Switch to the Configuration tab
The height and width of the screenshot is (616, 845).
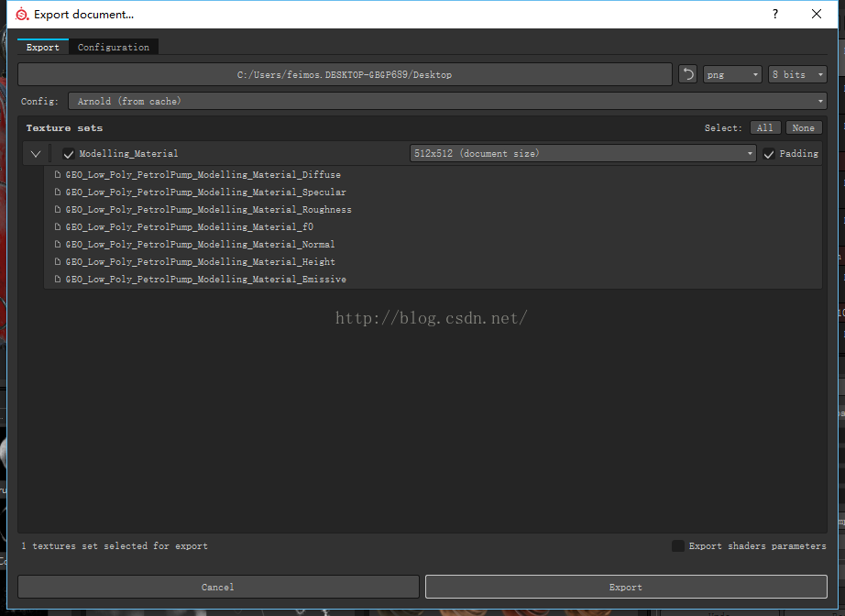113,47
